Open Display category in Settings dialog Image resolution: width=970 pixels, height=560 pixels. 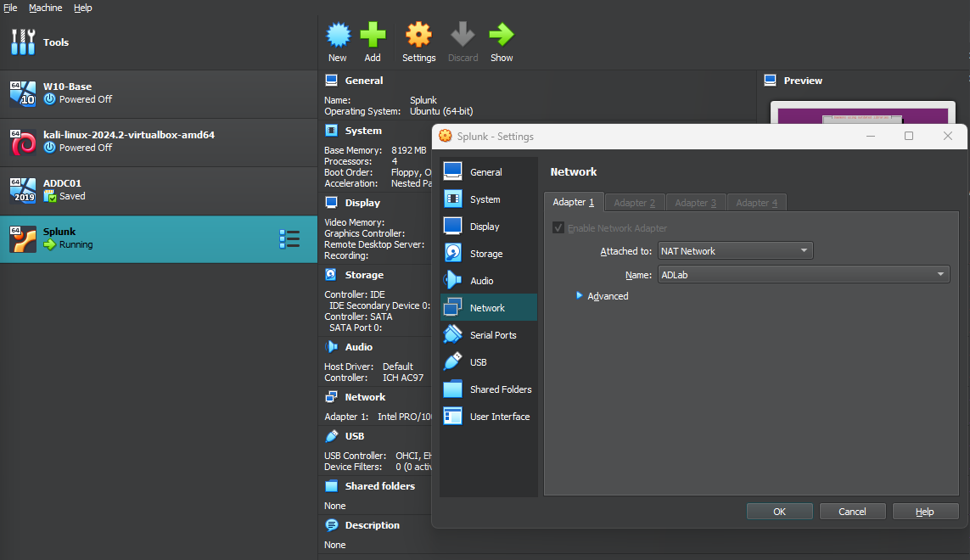click(488, 227)
